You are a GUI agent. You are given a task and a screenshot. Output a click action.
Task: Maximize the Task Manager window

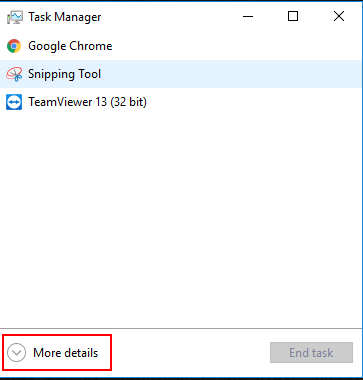pyautogui.click(x=293, y=16)
